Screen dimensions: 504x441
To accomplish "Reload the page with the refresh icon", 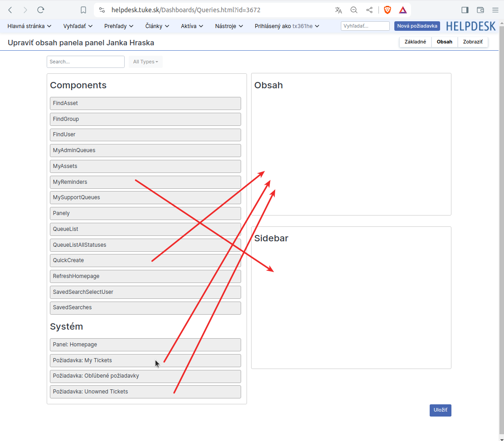I will point(40,10).
